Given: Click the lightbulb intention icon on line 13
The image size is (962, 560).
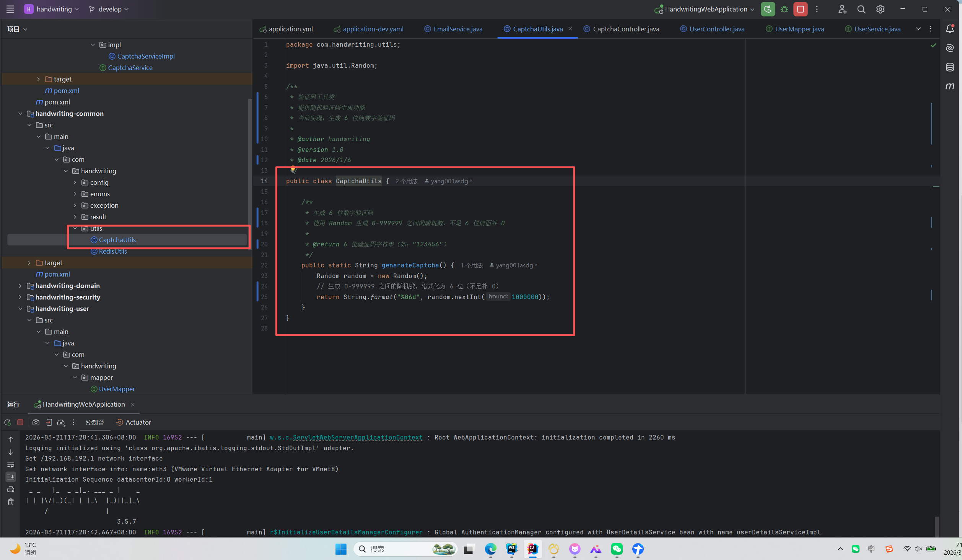Looking at the screenshot, I should [293, 169].
